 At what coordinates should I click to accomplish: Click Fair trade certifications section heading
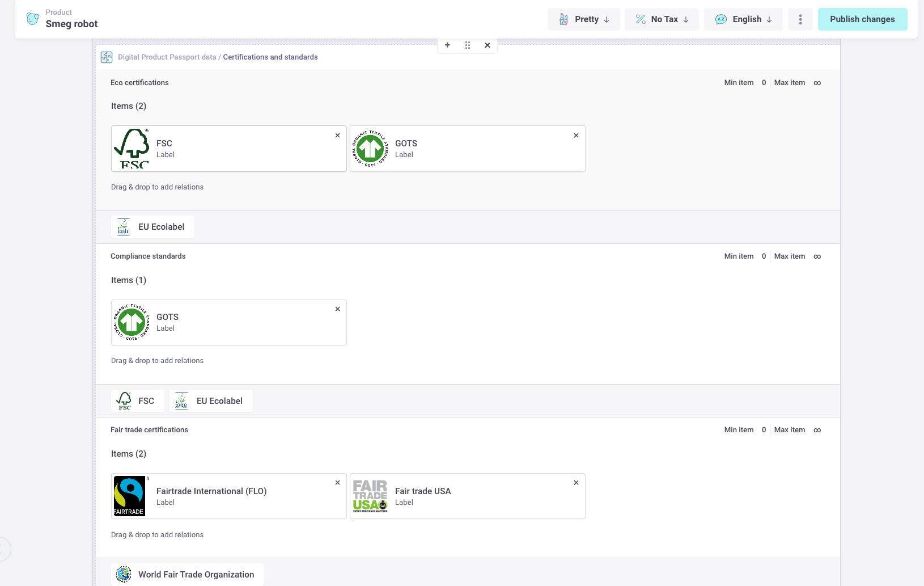coord(149,430)
